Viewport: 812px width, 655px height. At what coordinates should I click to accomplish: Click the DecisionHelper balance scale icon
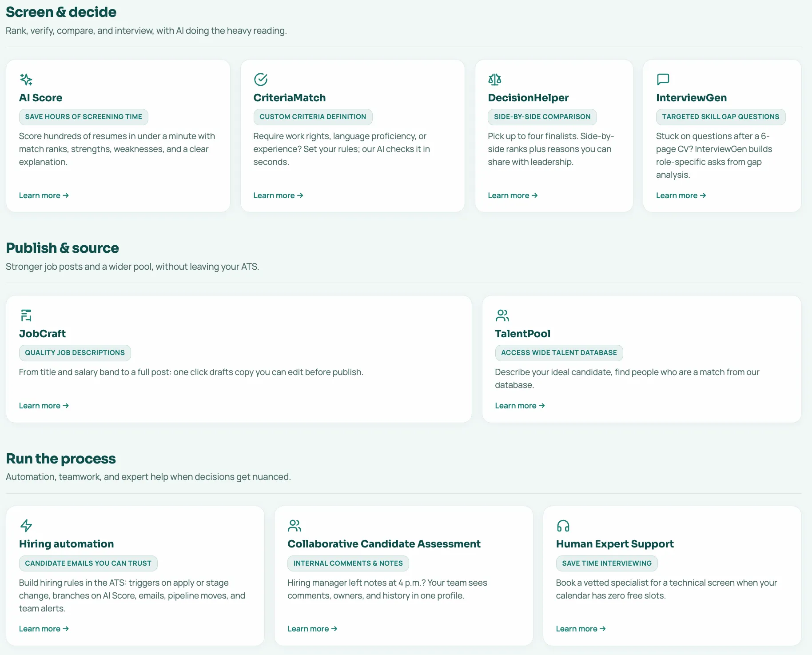(x=495, y=80)
